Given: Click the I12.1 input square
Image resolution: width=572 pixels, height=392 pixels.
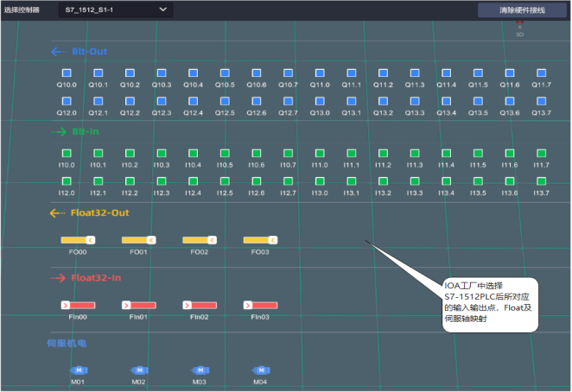Looking at the screenshot, I should 99,181.
